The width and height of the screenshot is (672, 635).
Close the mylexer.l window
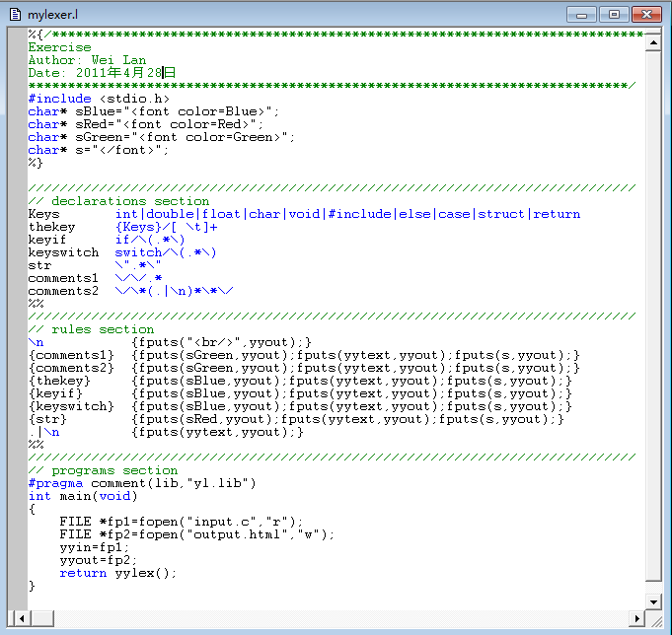646,15
